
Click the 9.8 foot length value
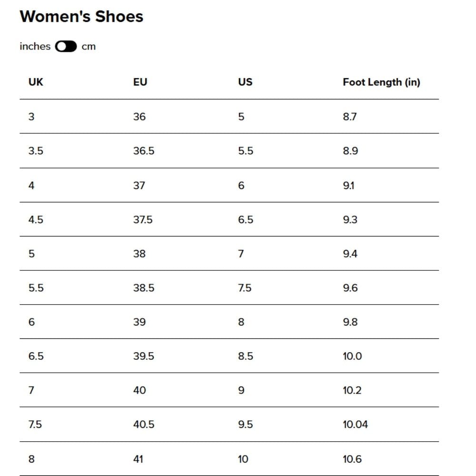[350, 322]
